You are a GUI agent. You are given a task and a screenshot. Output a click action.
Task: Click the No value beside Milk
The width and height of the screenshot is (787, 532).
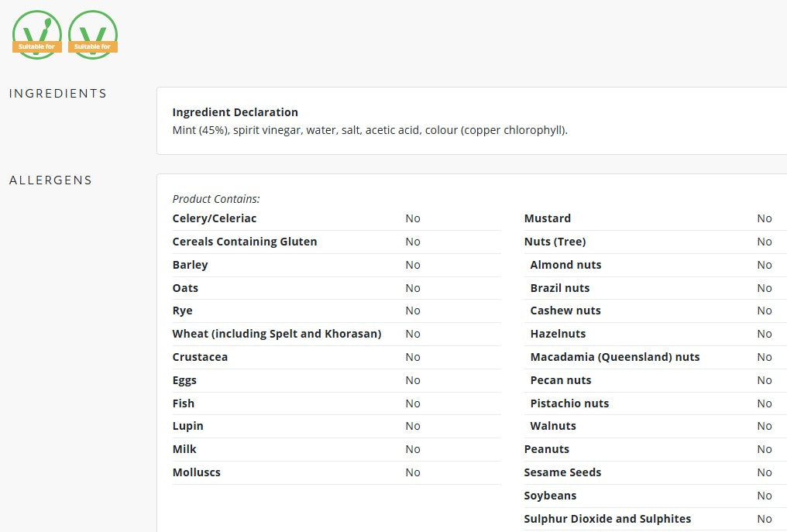click(x=413, y=449)
